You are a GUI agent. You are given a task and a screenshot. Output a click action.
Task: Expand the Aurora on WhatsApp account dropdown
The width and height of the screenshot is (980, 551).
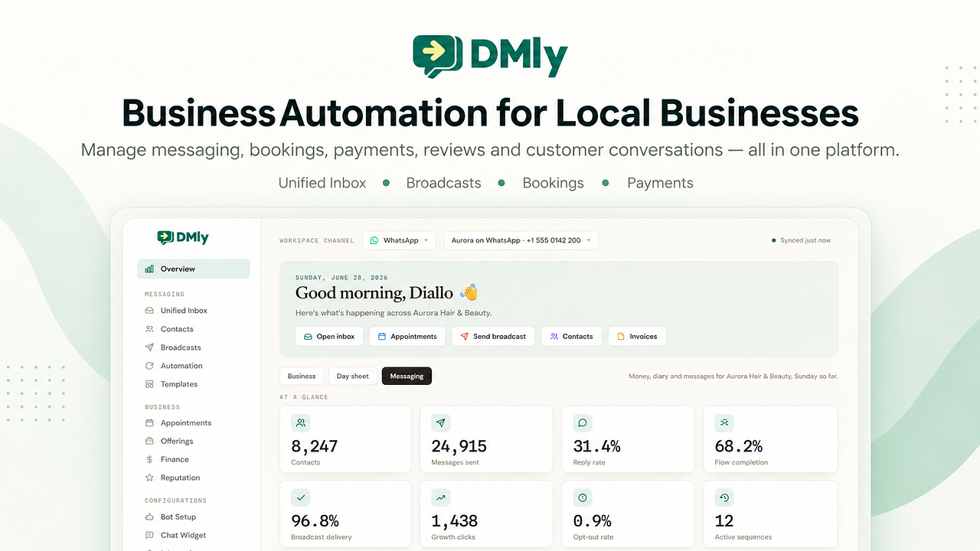click(x=521, y=240)
